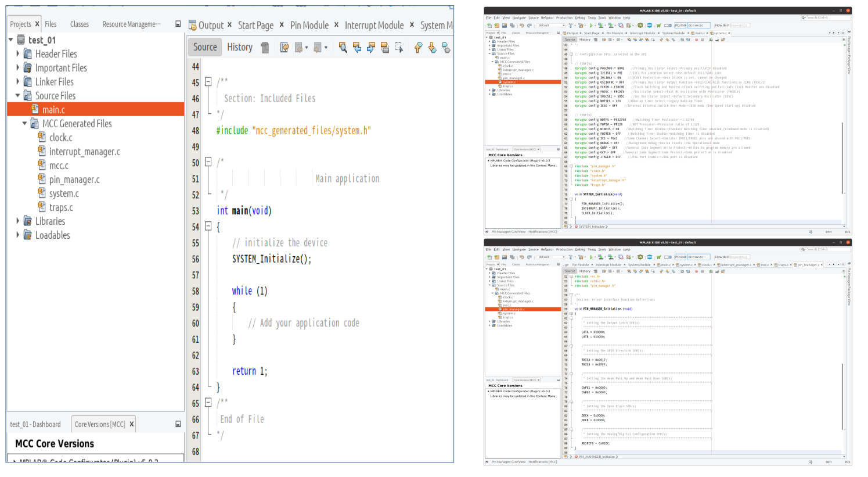
Task: Click inside the Search (Ctrl+I) field
Action: 827,17
